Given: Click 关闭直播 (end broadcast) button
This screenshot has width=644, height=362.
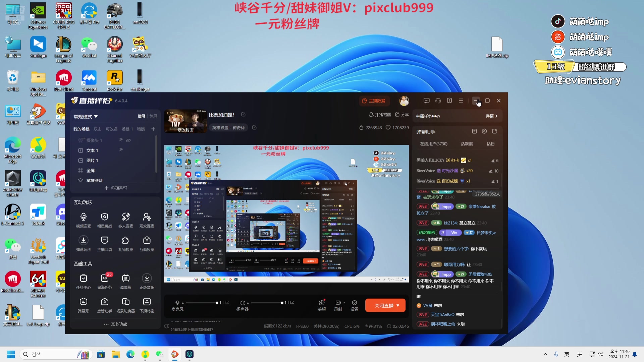Looking at the screenshot, I should click(x=385, y=305).
